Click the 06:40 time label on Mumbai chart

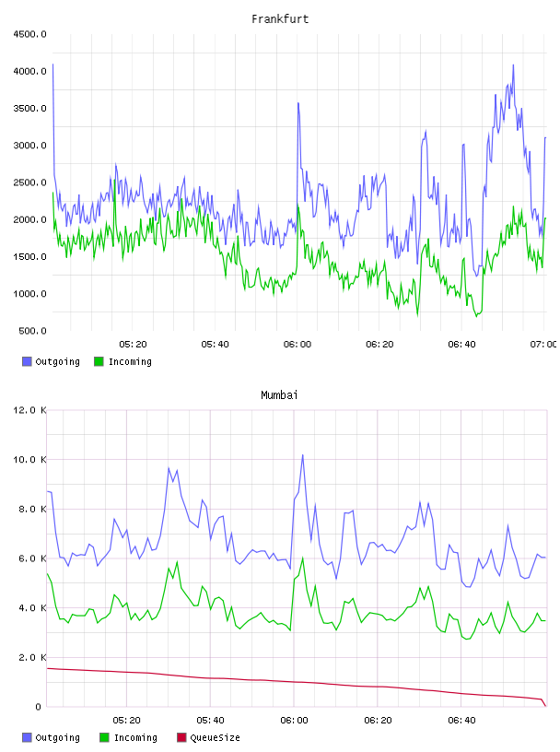(x=461, y=721)
